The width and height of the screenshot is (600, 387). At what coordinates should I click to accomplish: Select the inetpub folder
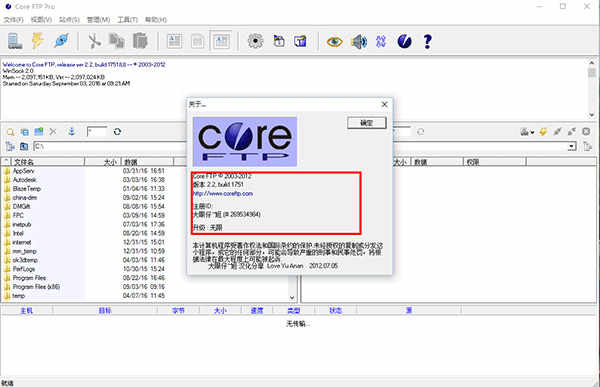coord(22,224)
